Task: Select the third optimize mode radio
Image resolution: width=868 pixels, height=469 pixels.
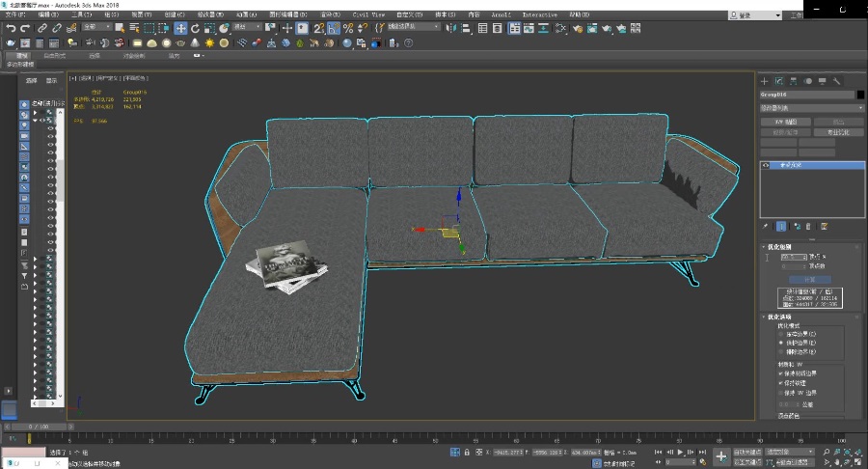Action: [x=781, y=351]
